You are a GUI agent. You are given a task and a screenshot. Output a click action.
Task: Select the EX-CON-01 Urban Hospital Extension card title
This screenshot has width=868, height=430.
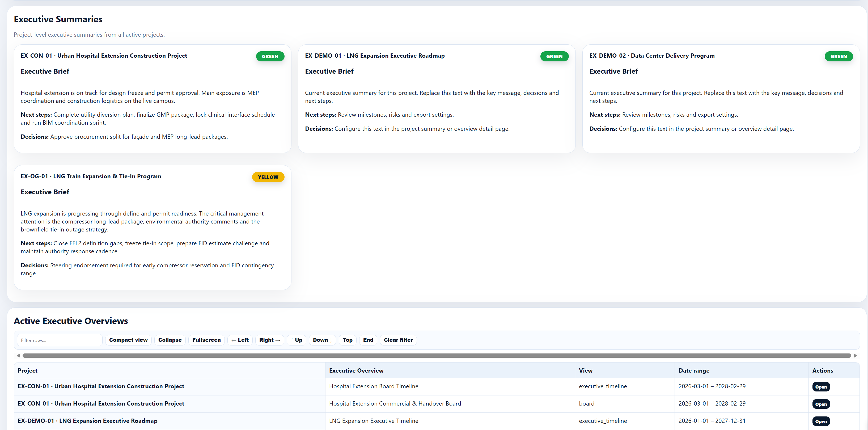[x=104, y=56]
